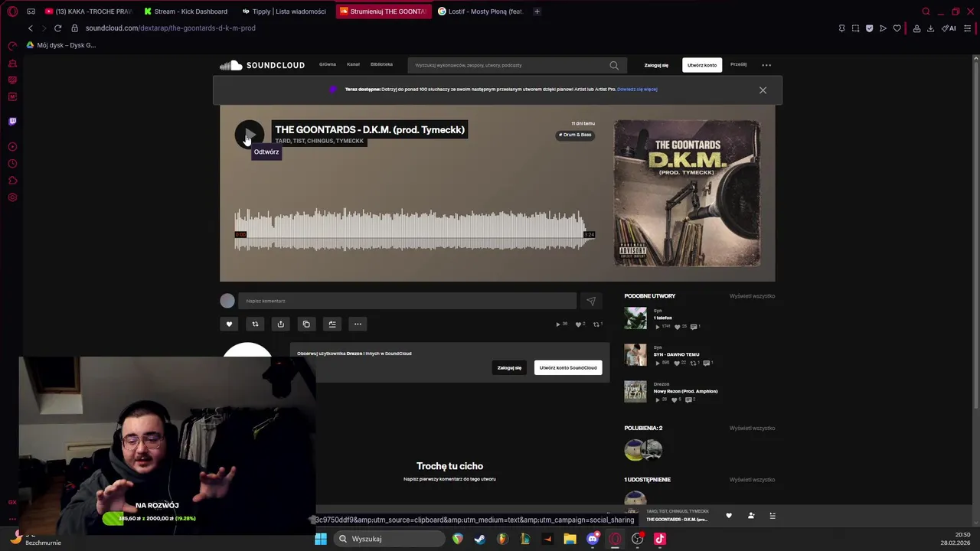Follow the artist from the bottom player bar

pos(751,516)
